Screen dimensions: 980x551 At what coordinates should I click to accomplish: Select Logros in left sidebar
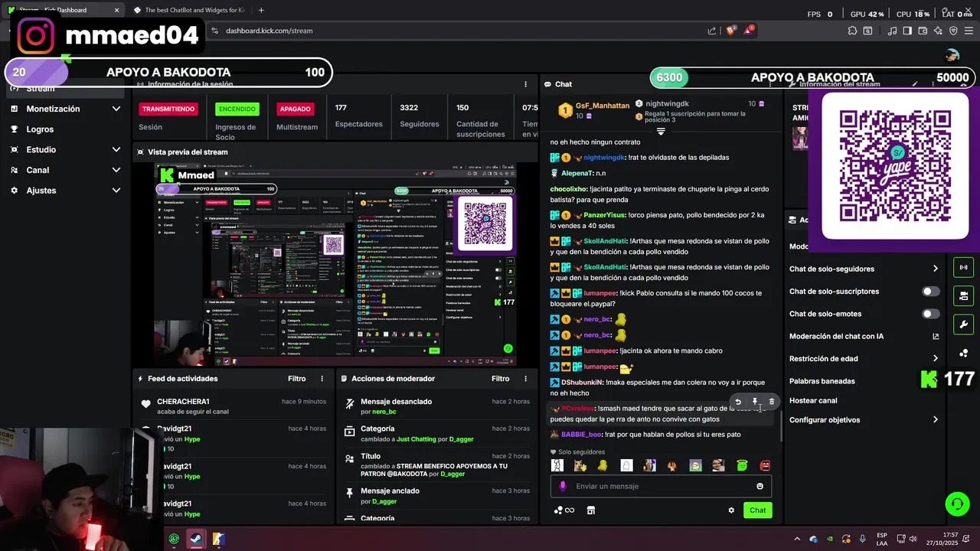[x=63, y=129]
